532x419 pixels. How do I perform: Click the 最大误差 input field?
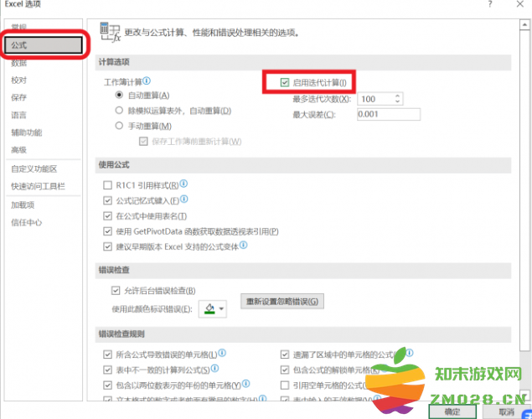coord(380,114)
